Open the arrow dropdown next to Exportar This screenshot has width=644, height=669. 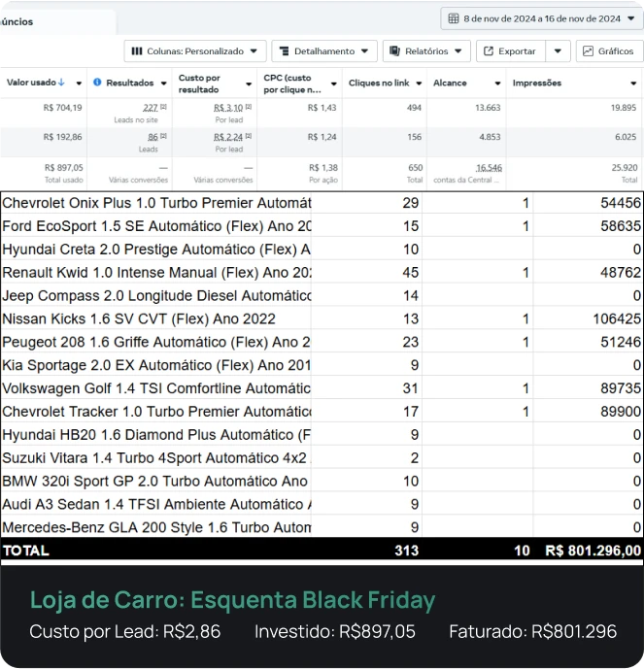[x=558, y=50]
